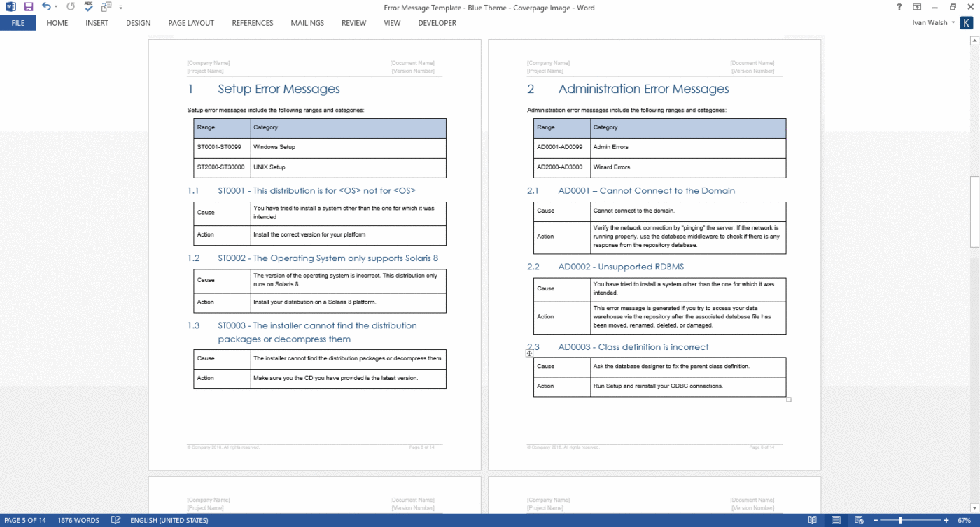Click the Ribbon Display Options icon

[x=916, y=8]
